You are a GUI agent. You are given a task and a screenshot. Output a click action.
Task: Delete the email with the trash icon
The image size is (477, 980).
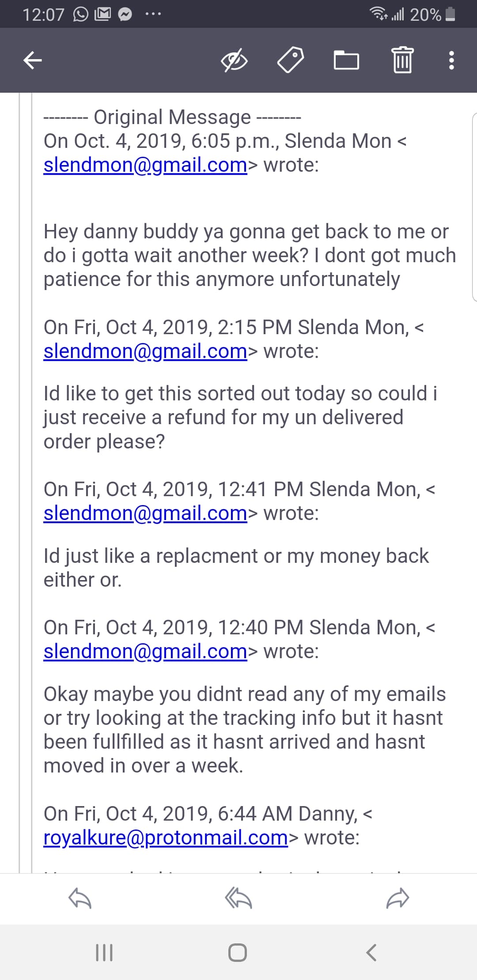402,60
